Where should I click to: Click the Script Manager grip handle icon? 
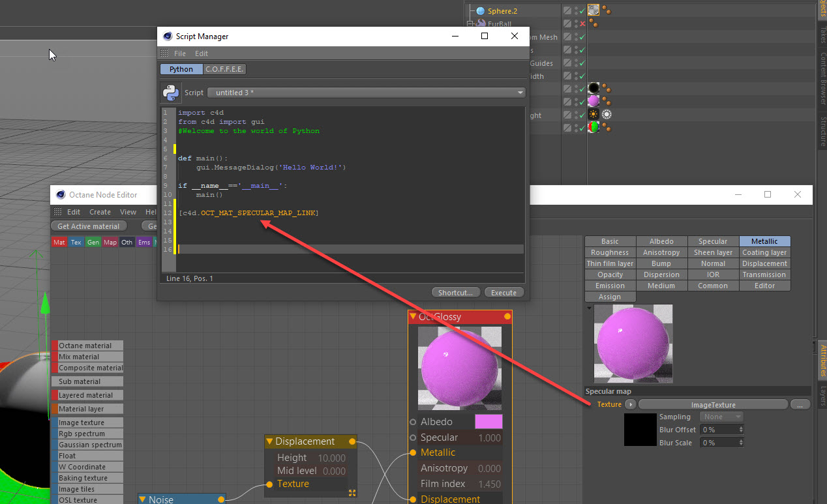166,53
